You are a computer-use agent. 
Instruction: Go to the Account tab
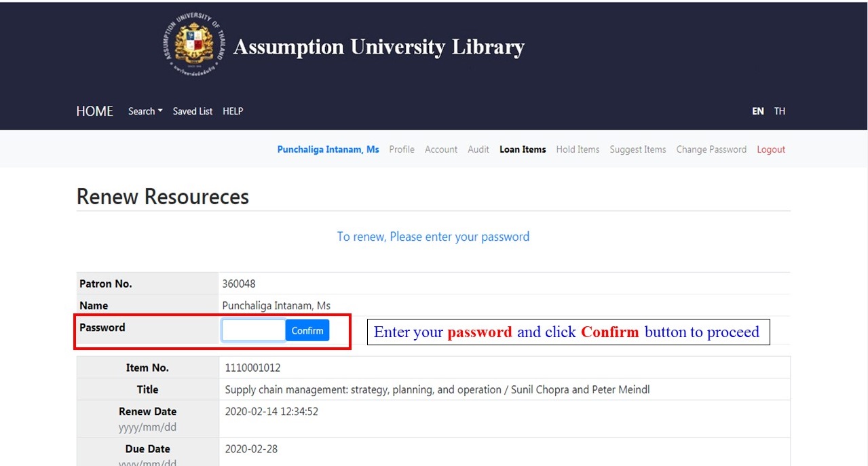click(x=441, y=149)
